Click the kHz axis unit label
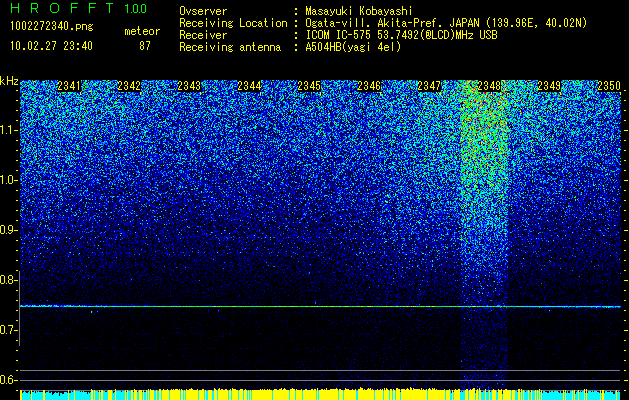 [x=9, y=81]
